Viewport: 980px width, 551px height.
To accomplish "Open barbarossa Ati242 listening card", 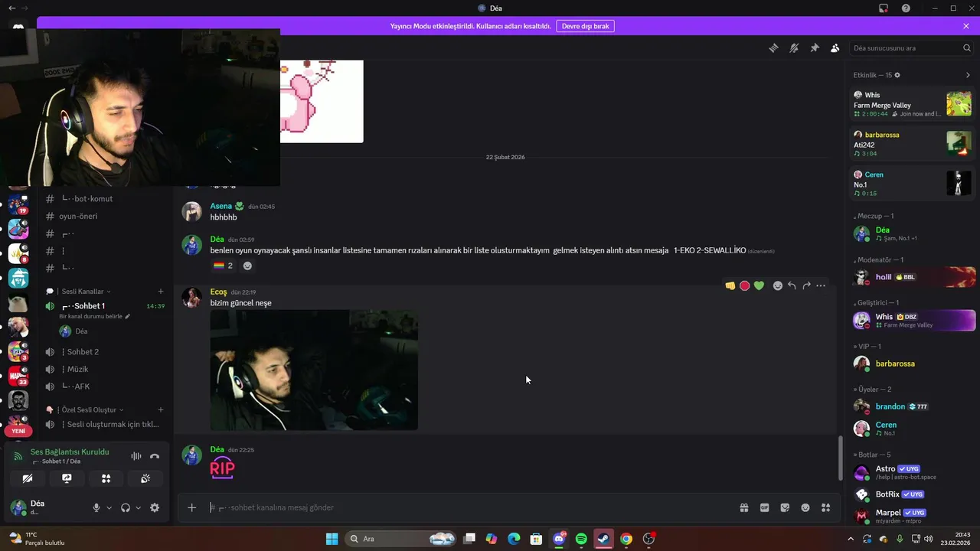I will [x=913, y=144].
